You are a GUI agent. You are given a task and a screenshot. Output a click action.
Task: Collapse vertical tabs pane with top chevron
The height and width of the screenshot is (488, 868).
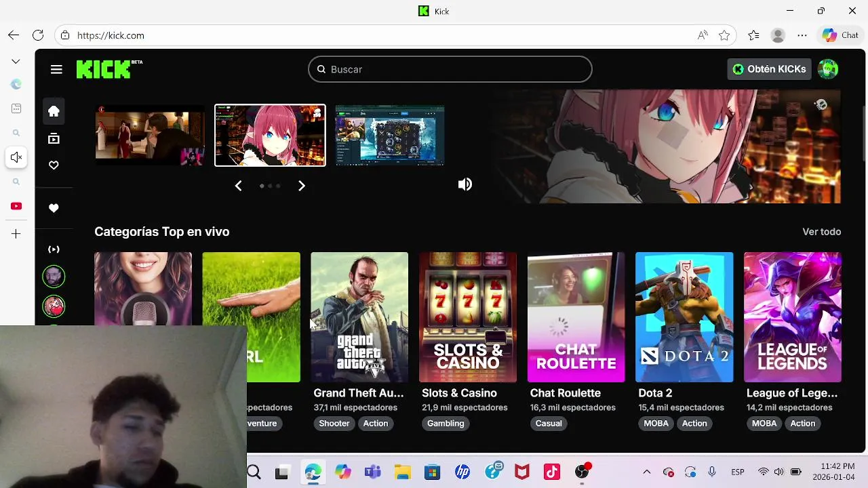coord(16,61)
